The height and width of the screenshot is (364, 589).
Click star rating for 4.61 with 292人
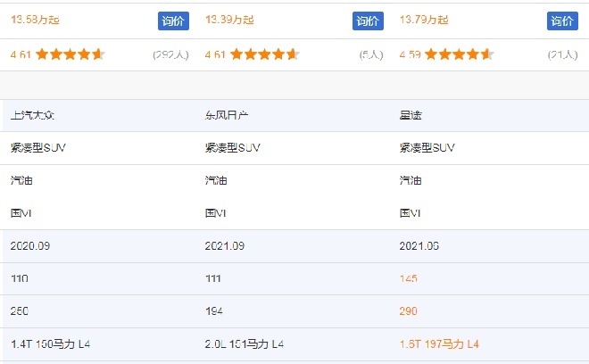click(71, 54)
